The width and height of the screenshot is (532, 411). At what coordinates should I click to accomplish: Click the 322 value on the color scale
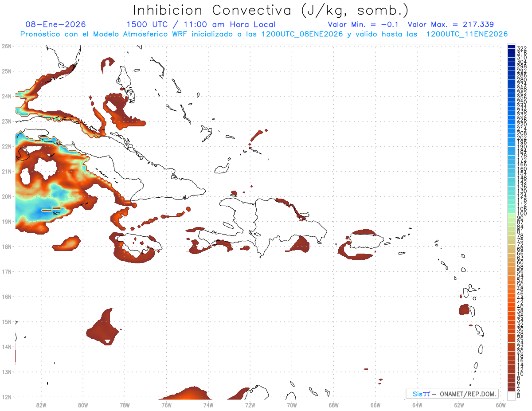click(x=522, y=48)
